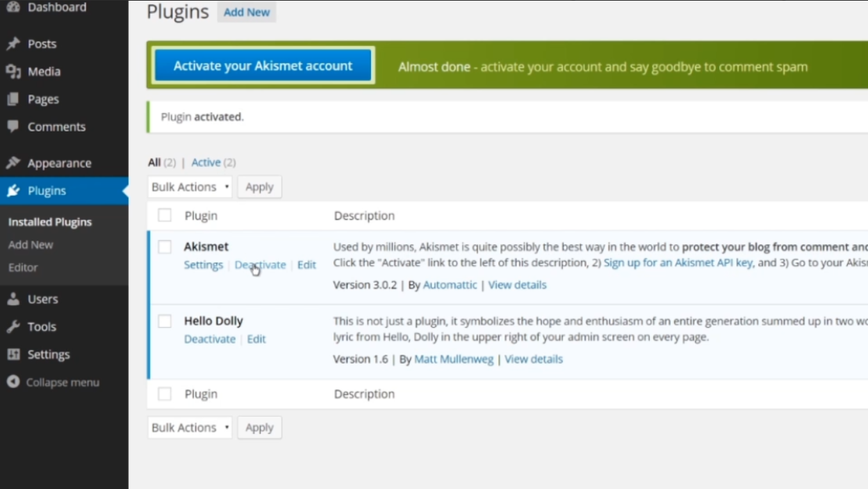Viewport: 868px width, 489px height.
Task: Click the Hello Dolly plugin name
Action: click(x=213, y=321)
